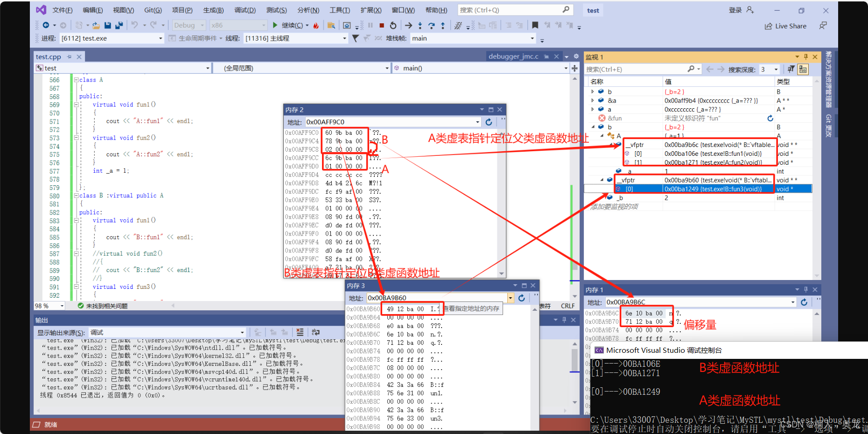The width and height of the screenshot is (868, 434).
Task: Collapse the second _vfptr watch row
Action: [x=602, y=180]
